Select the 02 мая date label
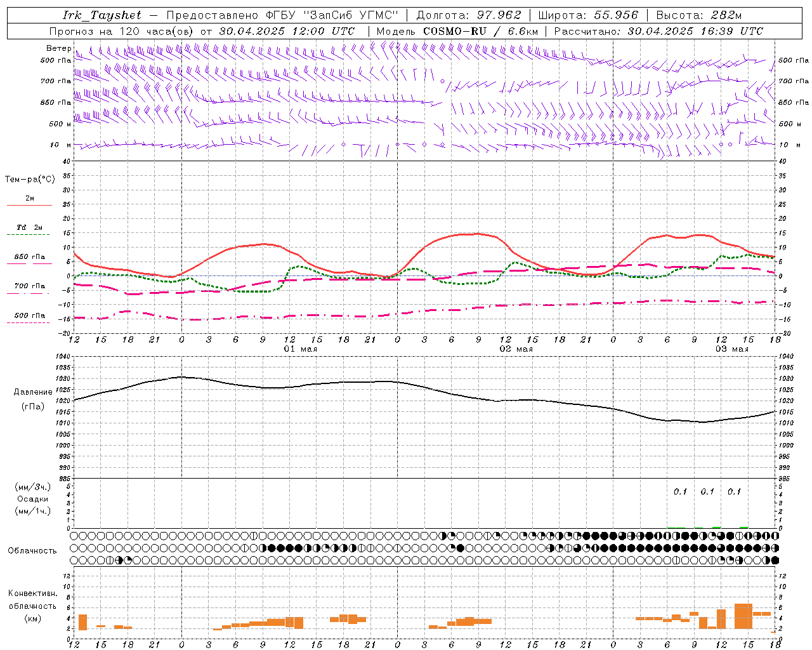812x650 pixels. coord(516,349)
